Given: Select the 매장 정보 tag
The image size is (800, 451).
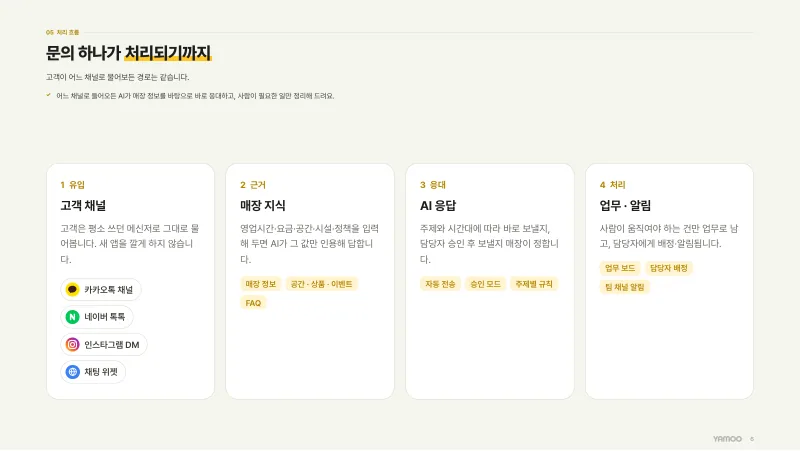Looking at the screenshot, I should tap(261, 284).
